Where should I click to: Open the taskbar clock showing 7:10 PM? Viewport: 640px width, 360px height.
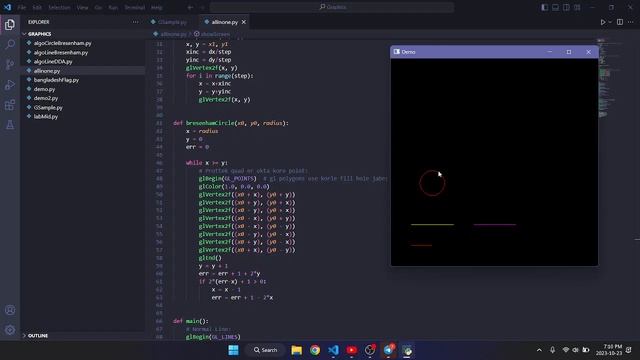click(610, 350)
